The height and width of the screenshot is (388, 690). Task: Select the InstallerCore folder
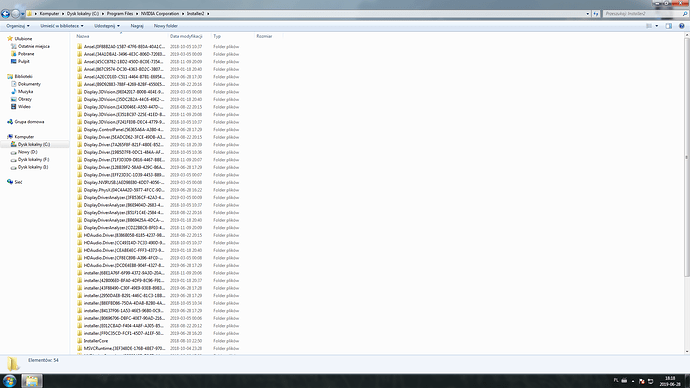click(x=95, y=341)
